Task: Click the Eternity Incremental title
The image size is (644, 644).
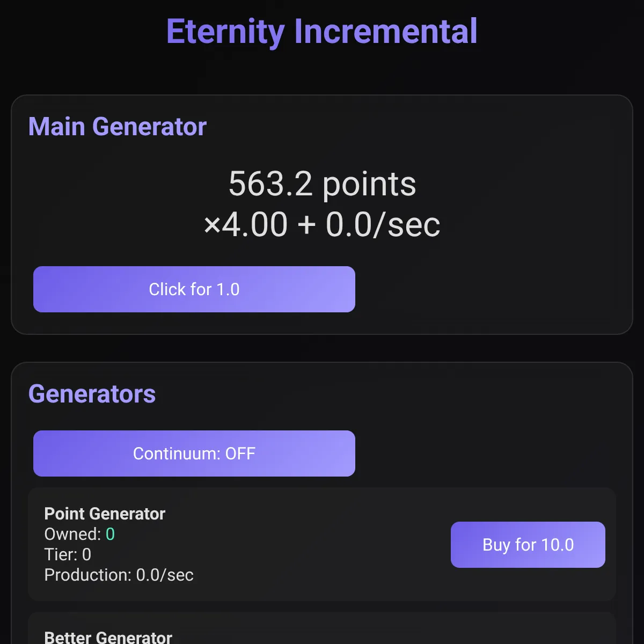Action: coord(322,31)
